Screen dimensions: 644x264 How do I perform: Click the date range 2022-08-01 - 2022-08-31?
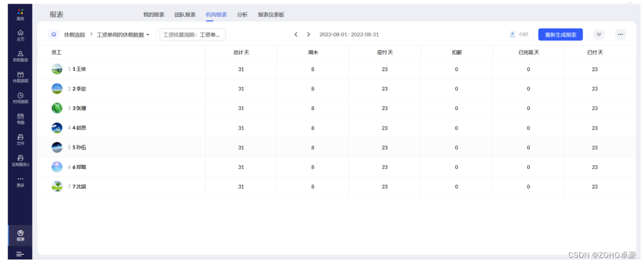(x=349, y=35)
